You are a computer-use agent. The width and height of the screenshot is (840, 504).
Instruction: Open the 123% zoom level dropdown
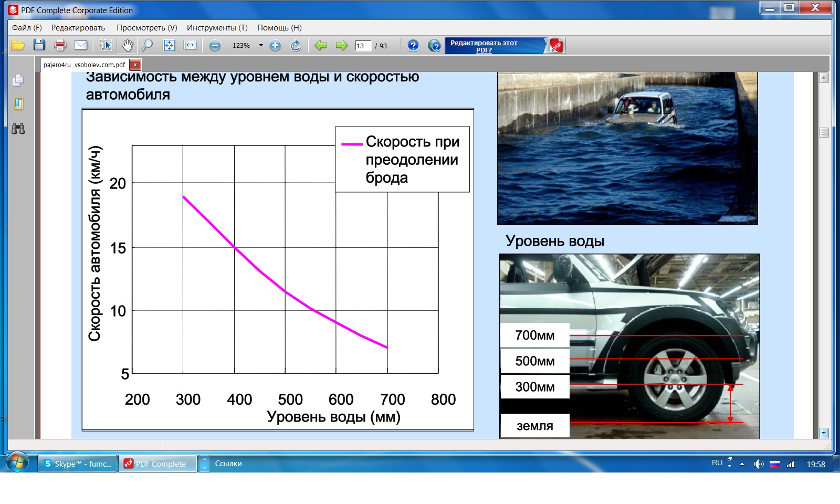(261, 46)
